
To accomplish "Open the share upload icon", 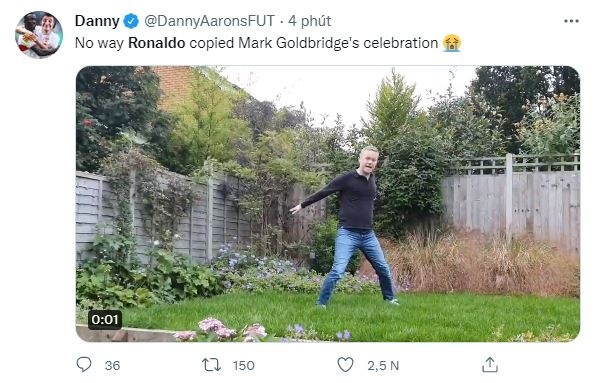I will tap(490, 365).
